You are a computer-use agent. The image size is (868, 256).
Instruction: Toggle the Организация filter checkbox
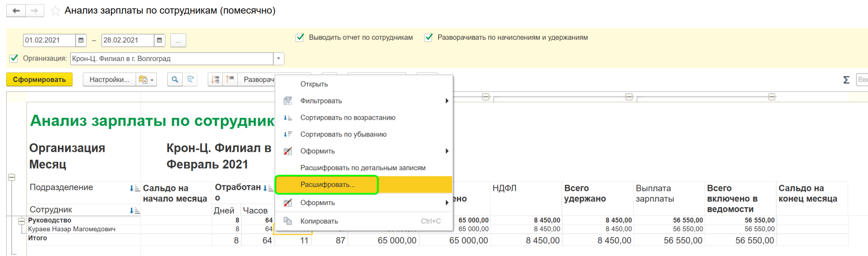point(14,58)
